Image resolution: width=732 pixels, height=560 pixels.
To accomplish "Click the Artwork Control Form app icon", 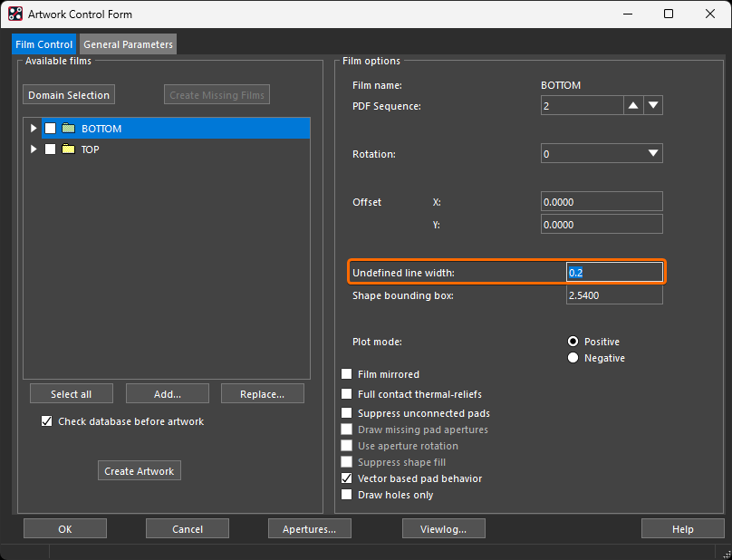I will (15, 14).
